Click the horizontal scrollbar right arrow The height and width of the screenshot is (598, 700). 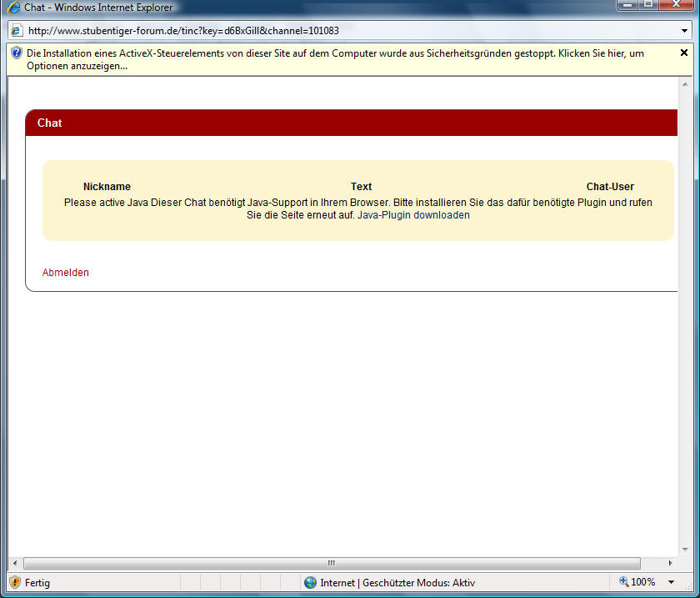click(670, 563)
